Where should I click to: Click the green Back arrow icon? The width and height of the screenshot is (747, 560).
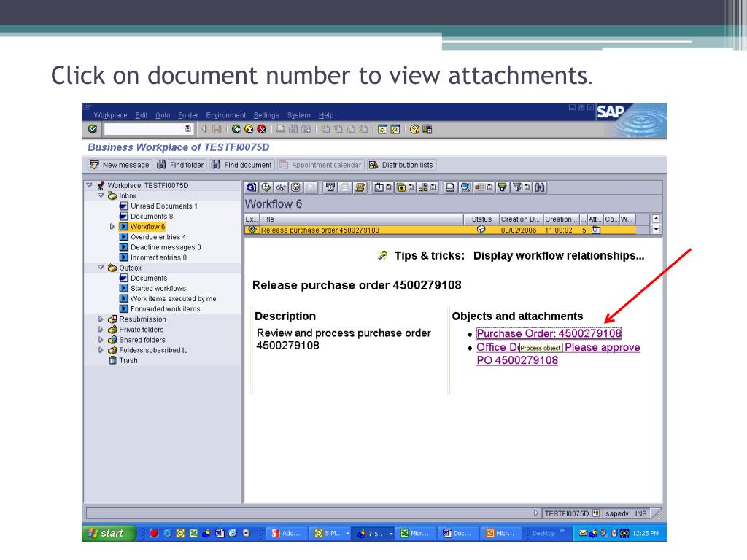236,129
